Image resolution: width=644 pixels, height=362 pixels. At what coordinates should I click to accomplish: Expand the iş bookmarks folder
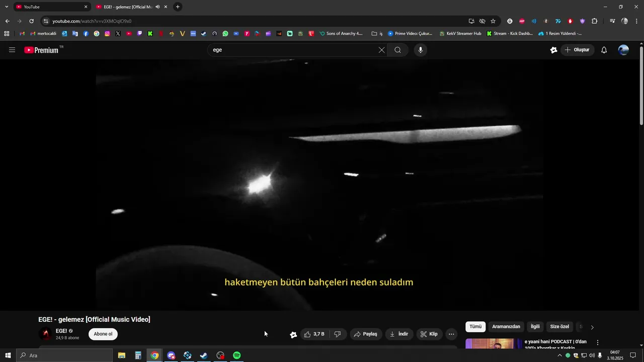point(377,34)
